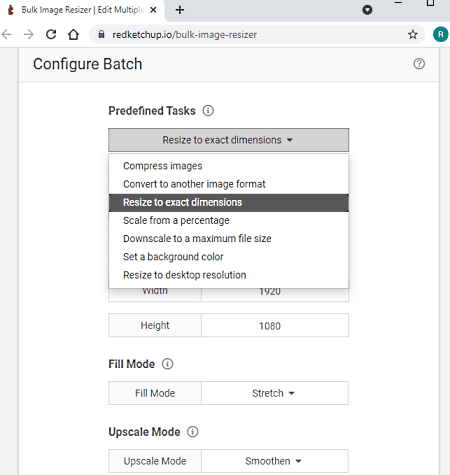Reload the page with the refresh icon

[x=51, y=34]
